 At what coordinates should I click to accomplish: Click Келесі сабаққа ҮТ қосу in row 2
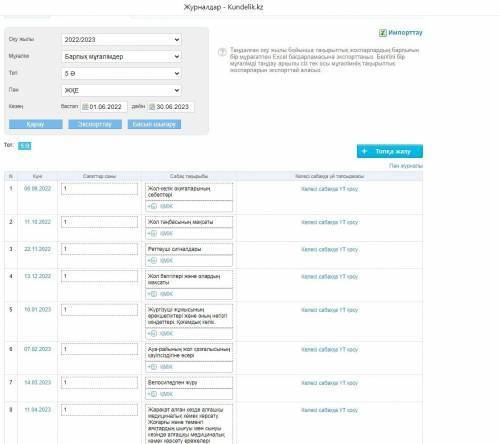329,222
